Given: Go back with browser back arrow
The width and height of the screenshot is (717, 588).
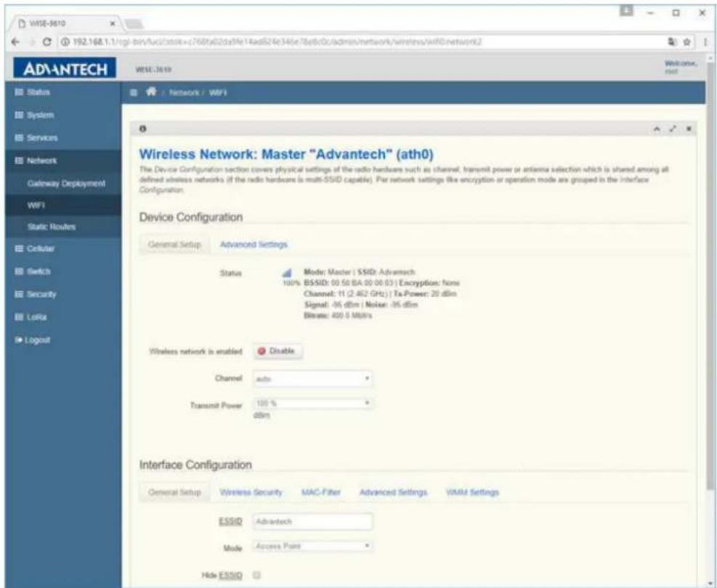Looking at the screenshot, I should (17, 42).
